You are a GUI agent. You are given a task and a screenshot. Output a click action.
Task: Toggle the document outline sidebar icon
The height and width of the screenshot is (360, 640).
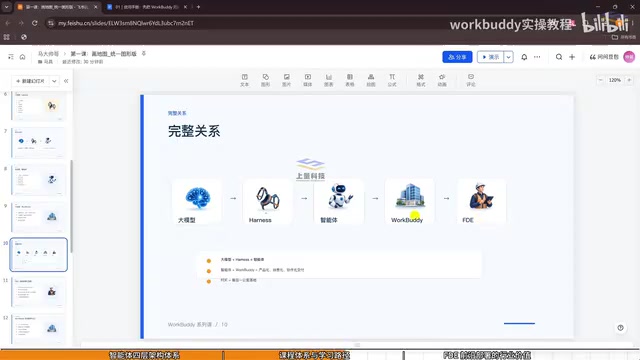pos(11,57)
